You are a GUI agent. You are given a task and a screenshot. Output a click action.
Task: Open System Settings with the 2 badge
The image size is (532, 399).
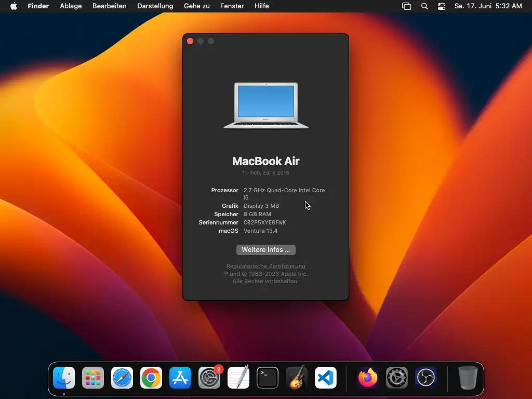(x=209, y=378)
